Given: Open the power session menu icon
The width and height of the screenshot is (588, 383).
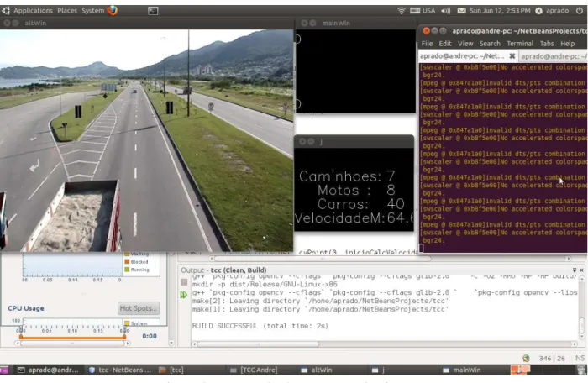Looking at the screenshot, I should coord(580,11).
